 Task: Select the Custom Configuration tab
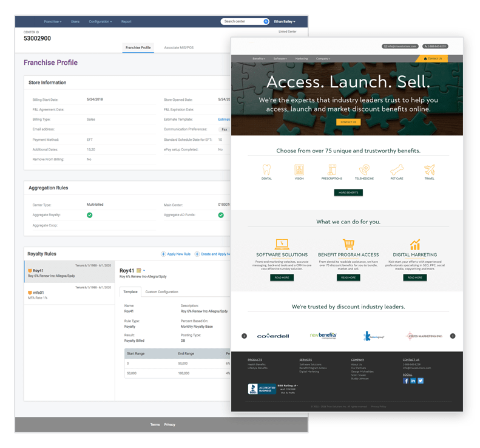pos(161,292)
